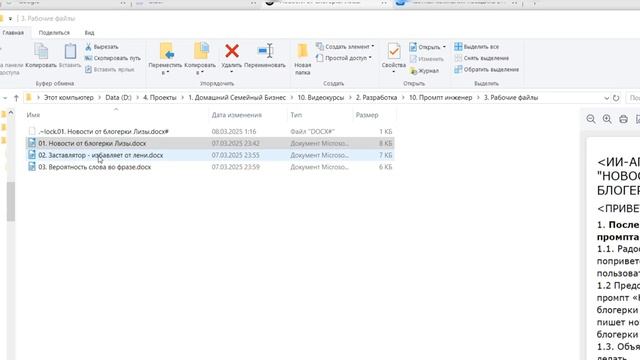The width and height of the screenshot is (640, 360).
Task: Click 1. Домашний Семейный Бизнес breadcrumb
Action: [237, 98]
